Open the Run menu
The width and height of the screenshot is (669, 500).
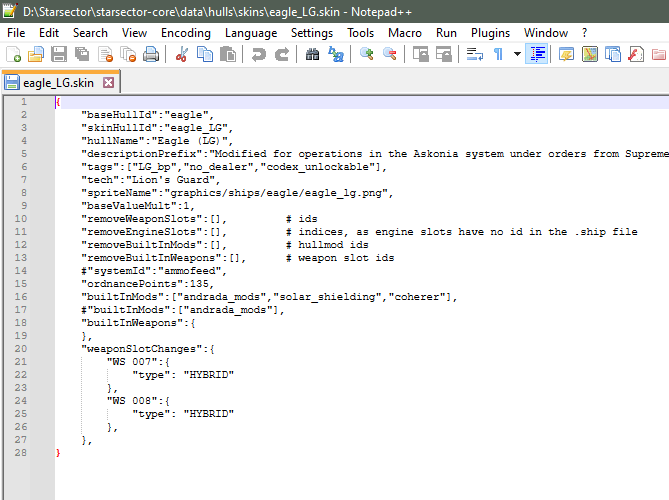tap(446, 33)
